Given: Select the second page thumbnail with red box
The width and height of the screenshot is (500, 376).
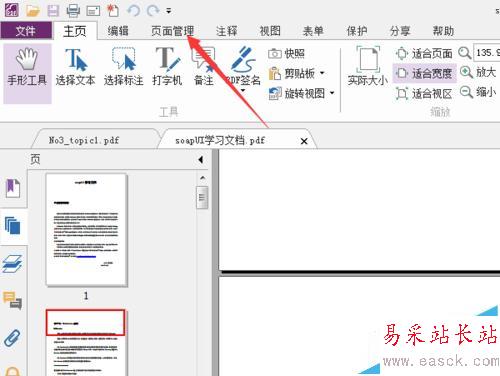Looking at the screenshot, I should pos(86,342).
